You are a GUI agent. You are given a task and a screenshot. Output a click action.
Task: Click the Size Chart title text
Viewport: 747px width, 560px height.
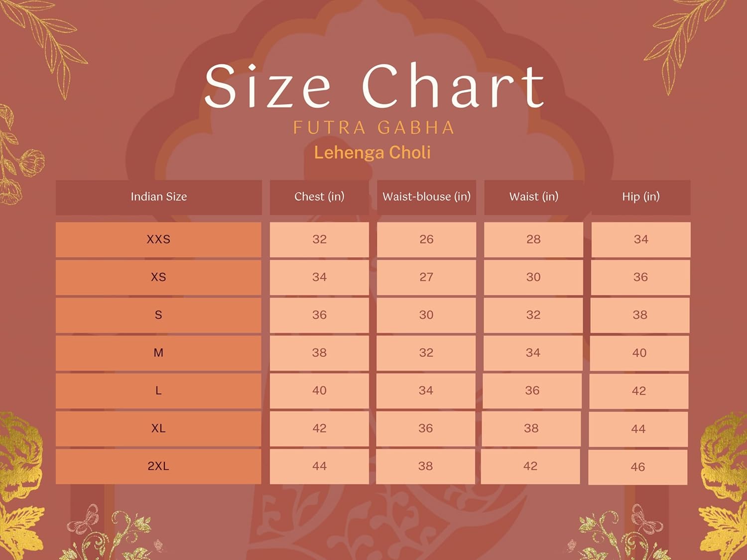pyautogui.click(x=373, y=86)
